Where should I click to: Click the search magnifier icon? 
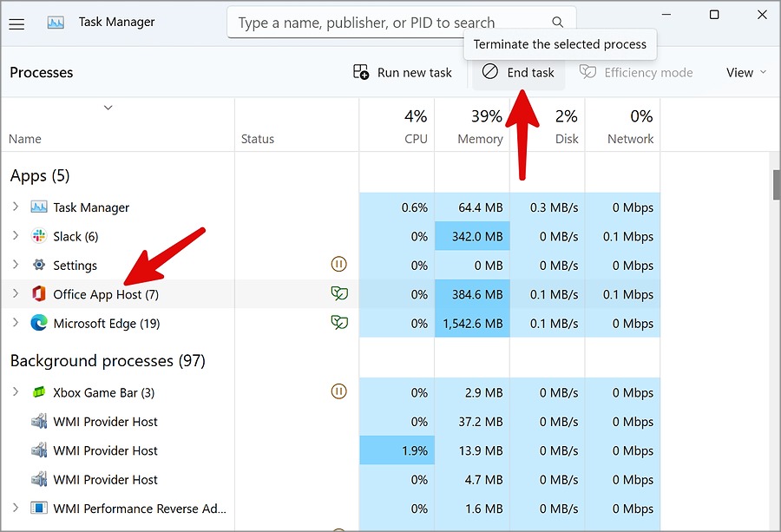557,23
